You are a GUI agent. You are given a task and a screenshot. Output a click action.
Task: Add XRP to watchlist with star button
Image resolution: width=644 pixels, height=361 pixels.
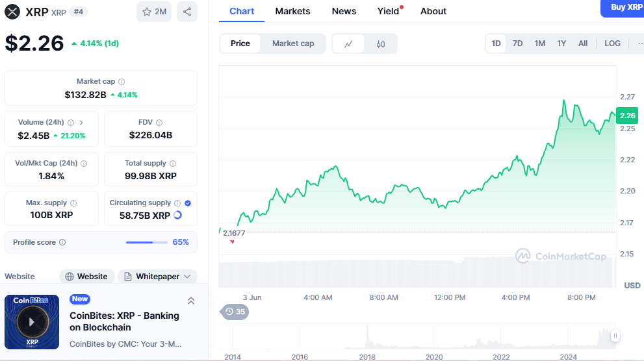[x=154, y=12]
